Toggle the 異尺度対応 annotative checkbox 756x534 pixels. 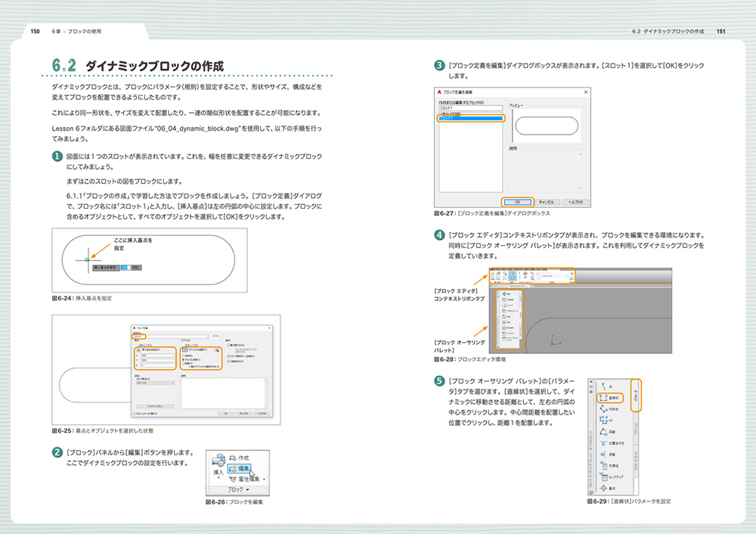[228, 346]
